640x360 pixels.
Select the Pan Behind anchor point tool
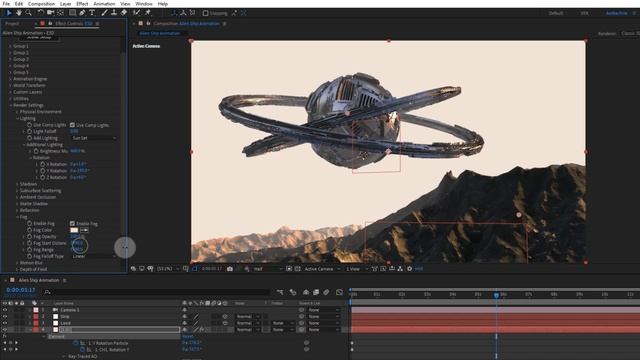coord(60,13)
